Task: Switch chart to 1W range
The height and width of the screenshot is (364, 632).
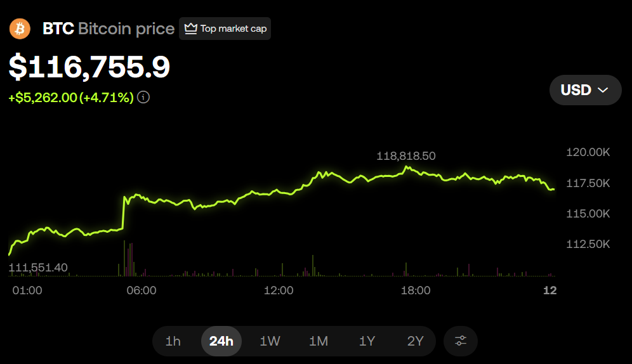Action: pyautogui.click(x=270, y=341)
